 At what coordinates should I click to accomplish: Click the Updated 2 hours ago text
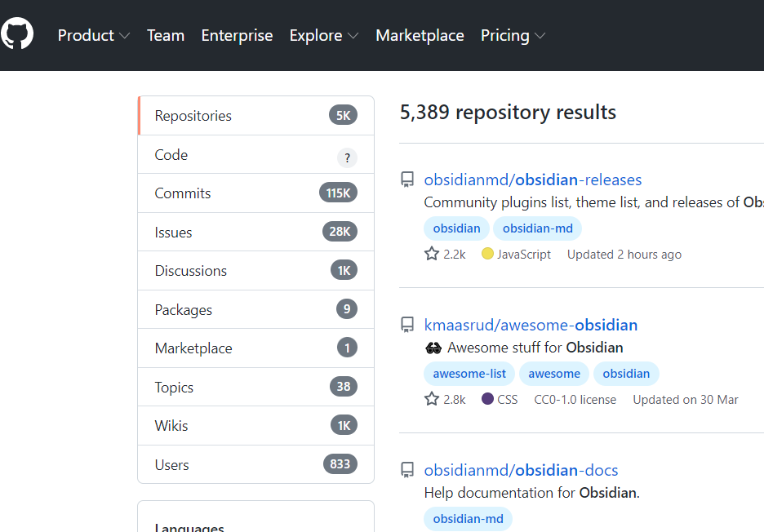click(624, 255)
